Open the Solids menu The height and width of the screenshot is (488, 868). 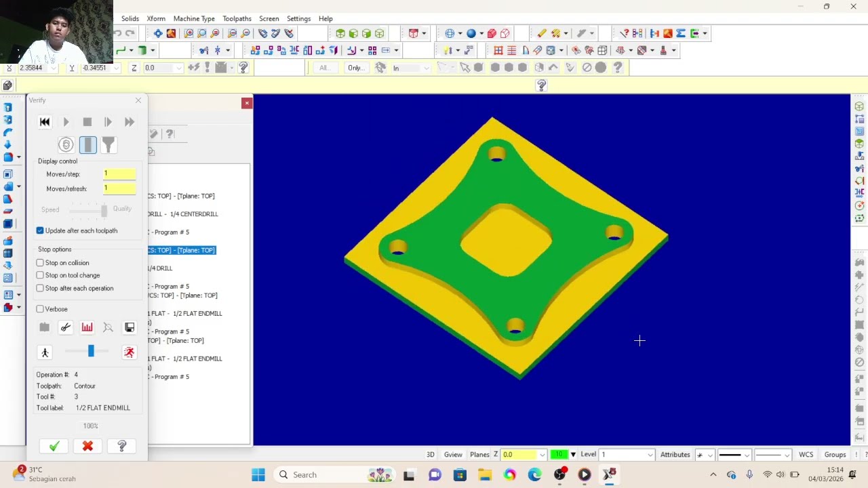pos(130,18)
